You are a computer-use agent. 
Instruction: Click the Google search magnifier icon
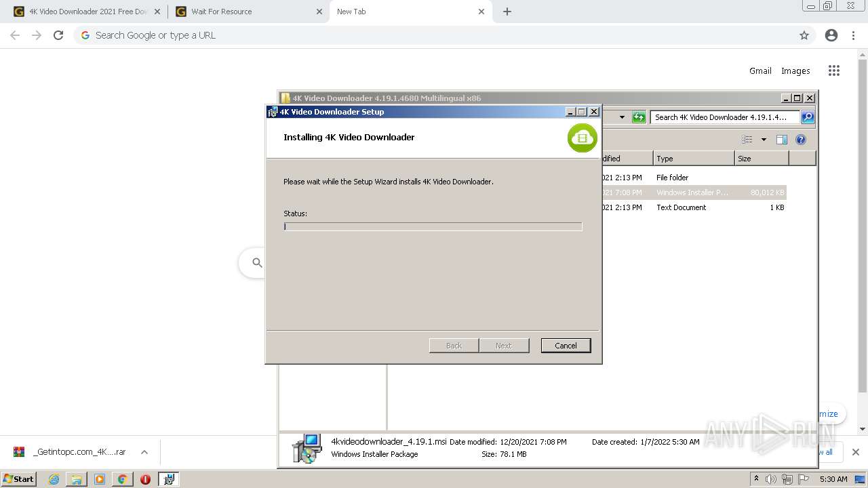coord(257,262)
